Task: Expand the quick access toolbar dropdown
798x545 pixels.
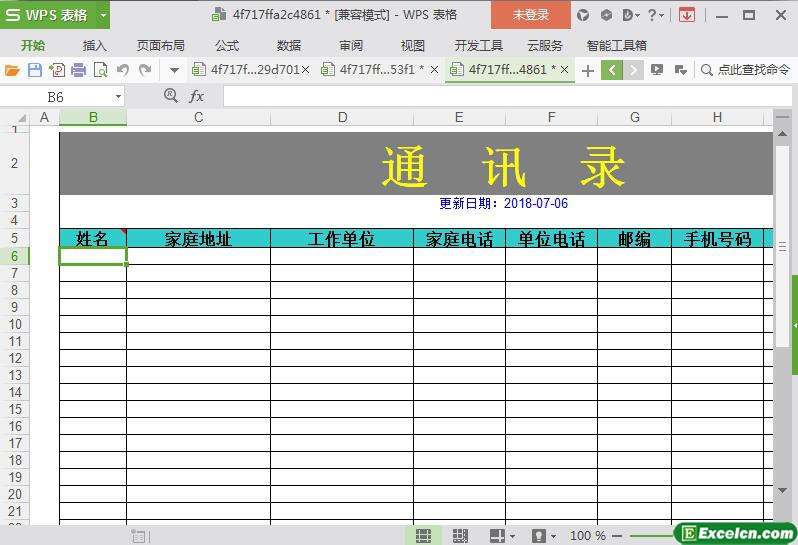Action: coord(174,70)
